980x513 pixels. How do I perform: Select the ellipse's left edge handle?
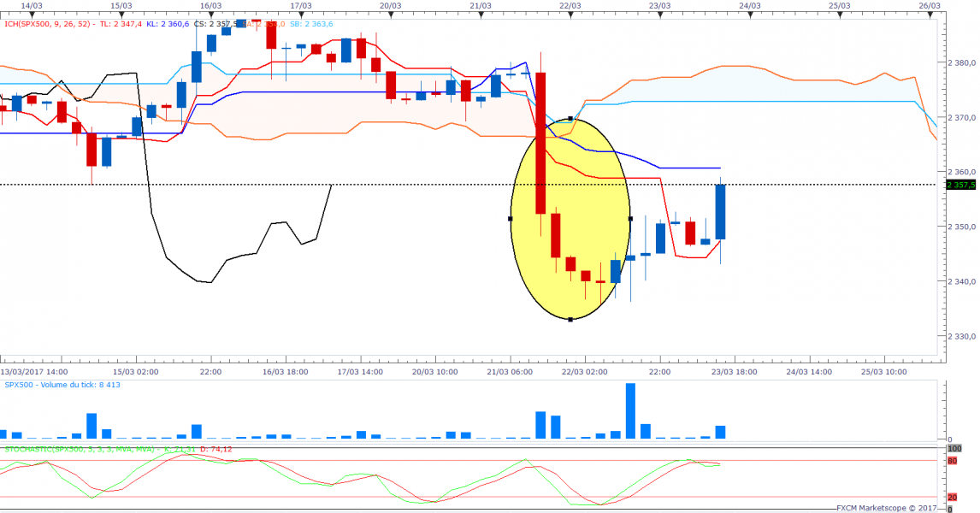[x=511, y=219]
